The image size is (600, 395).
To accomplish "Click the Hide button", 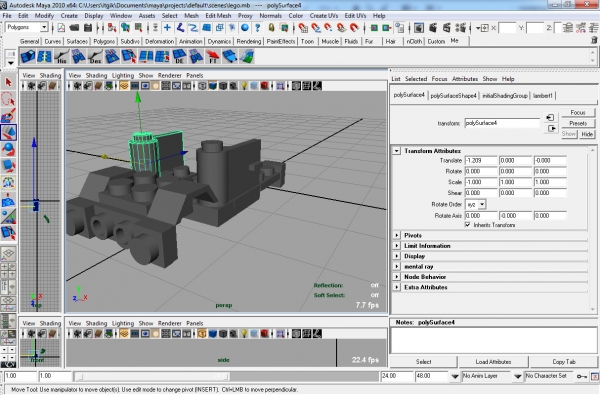I will click(587, 134).
